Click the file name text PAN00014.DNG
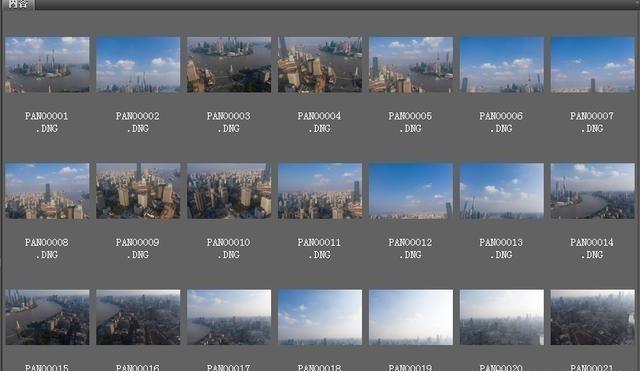Image resolution: width=640 pixels, height=371 pixels. [592, 249]
